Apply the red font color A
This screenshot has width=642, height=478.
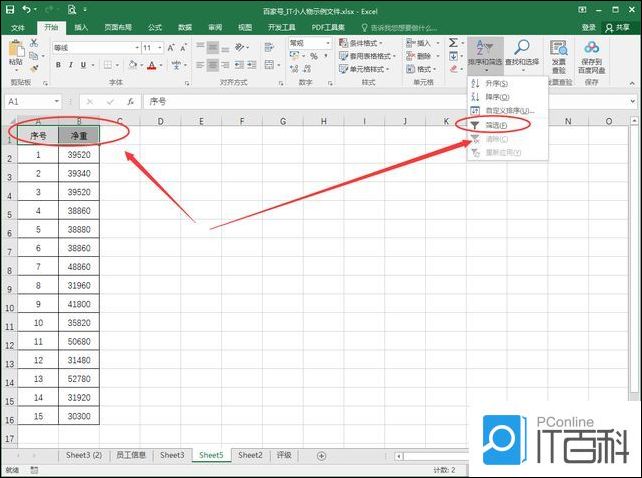[x=152, y=65]
